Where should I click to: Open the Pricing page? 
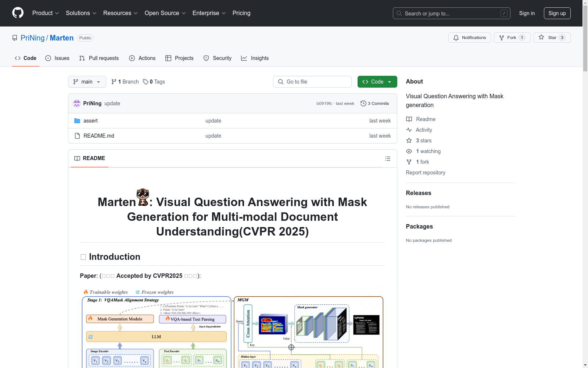tap(241, 13)
